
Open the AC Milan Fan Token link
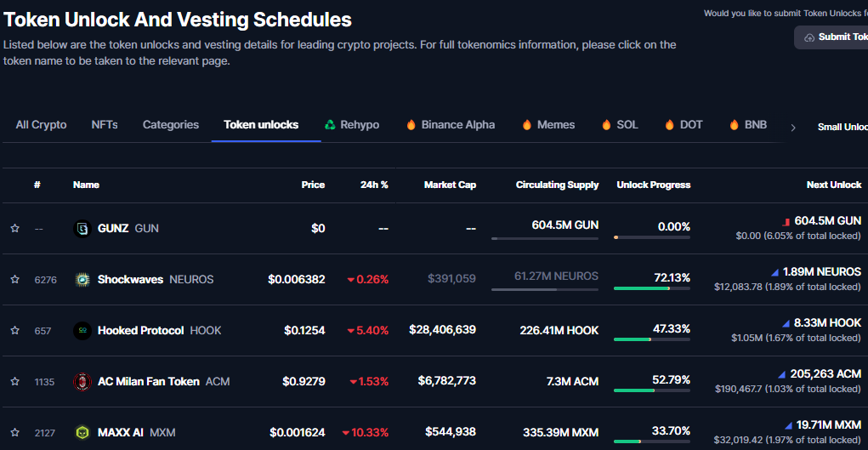click(x=163, y=381)
